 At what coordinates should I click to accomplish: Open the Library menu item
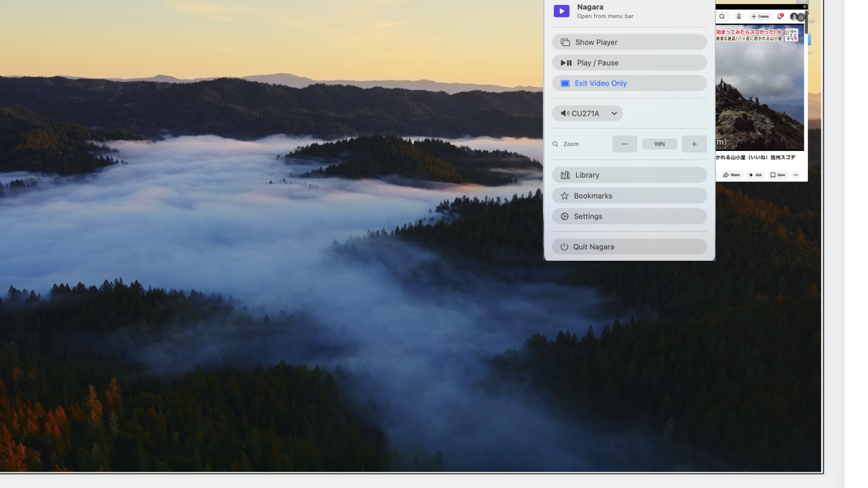[629, 175]
